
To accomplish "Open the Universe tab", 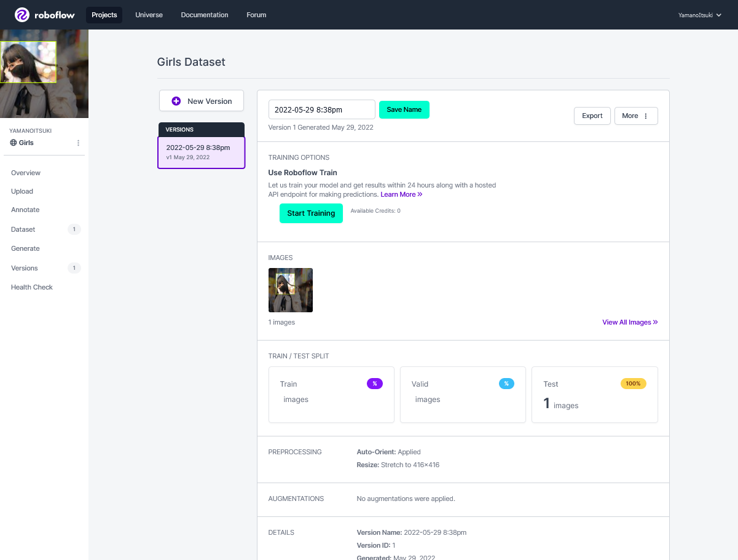I will tap(149, 15).
